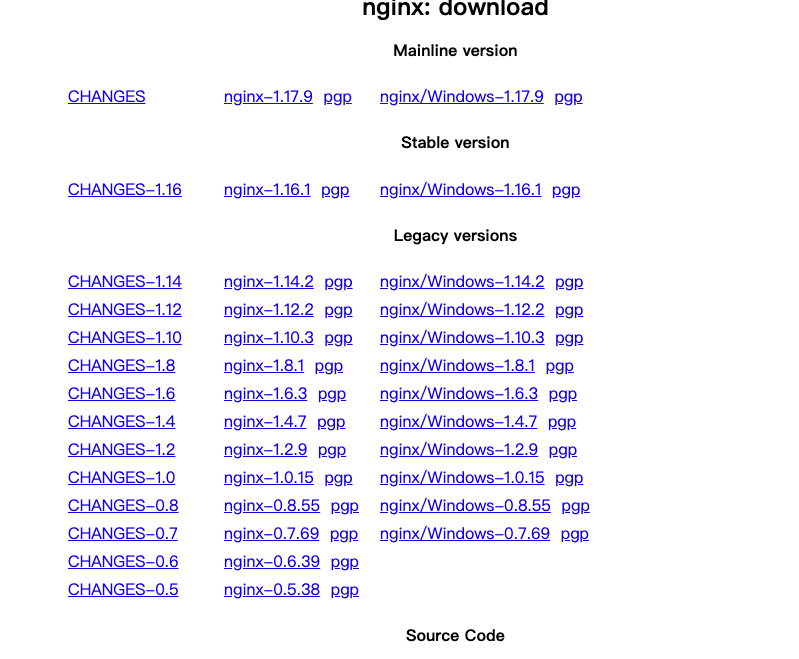799x659 pixels.
Task: Download nginx-1.4.7 source
Action: (x=265, y=421)
